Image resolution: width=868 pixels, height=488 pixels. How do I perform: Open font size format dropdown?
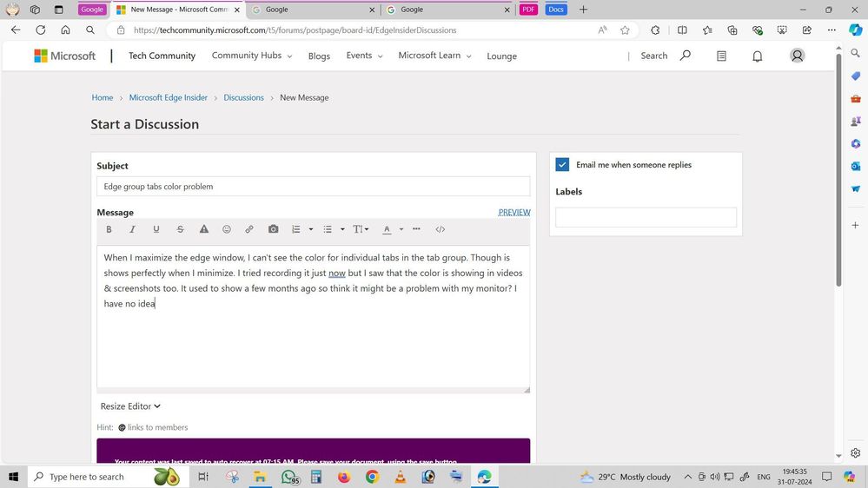(x=361, y=229)
